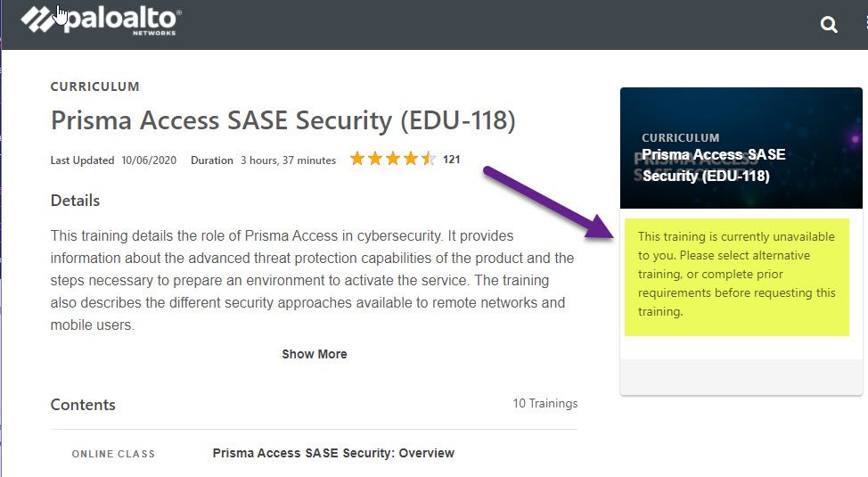868x477 pixels.
Task: Select the Contents section heading
Action: [83, 405]
